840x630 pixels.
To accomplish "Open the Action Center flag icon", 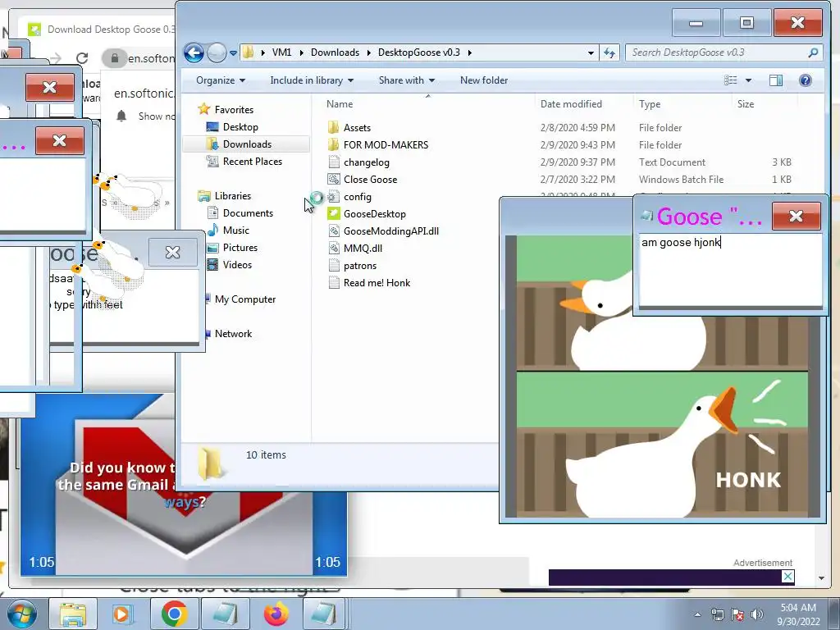I will pos(737,614).
